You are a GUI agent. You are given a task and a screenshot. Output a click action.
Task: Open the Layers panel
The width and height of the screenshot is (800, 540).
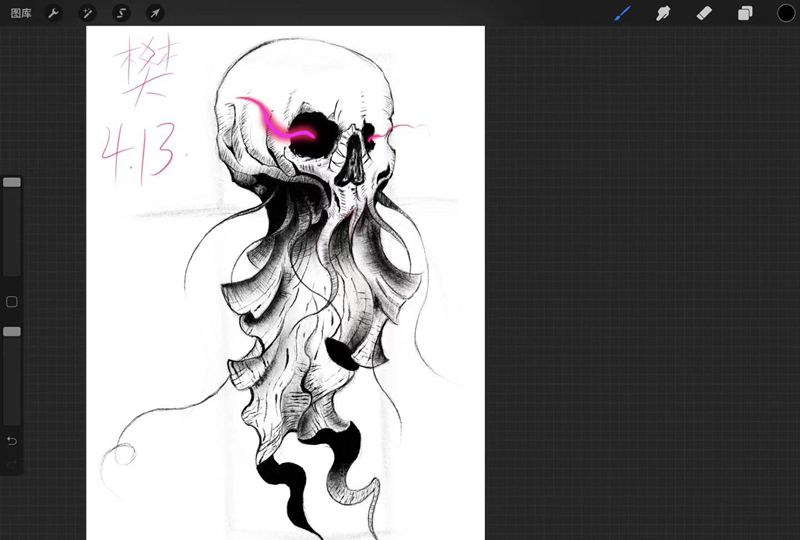coord(745,13)
